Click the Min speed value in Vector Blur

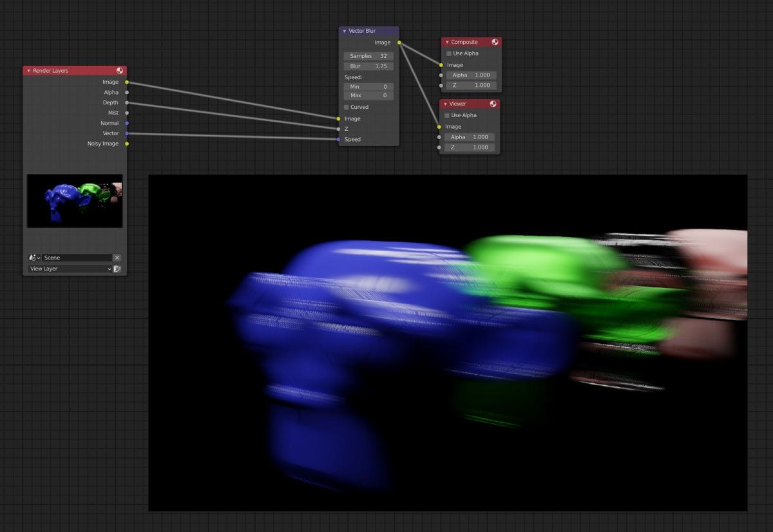point(368,86)
